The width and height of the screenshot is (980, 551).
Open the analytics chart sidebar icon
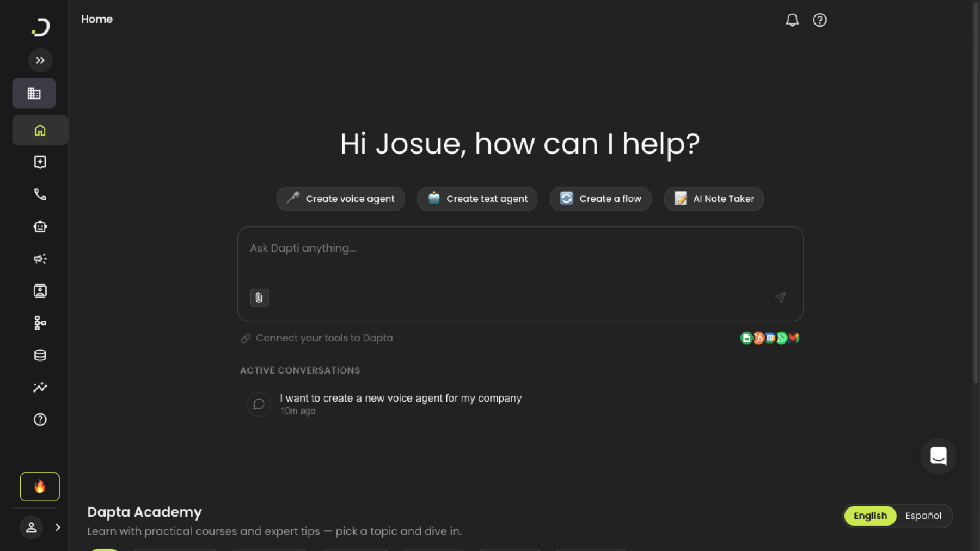pos(40,387)
